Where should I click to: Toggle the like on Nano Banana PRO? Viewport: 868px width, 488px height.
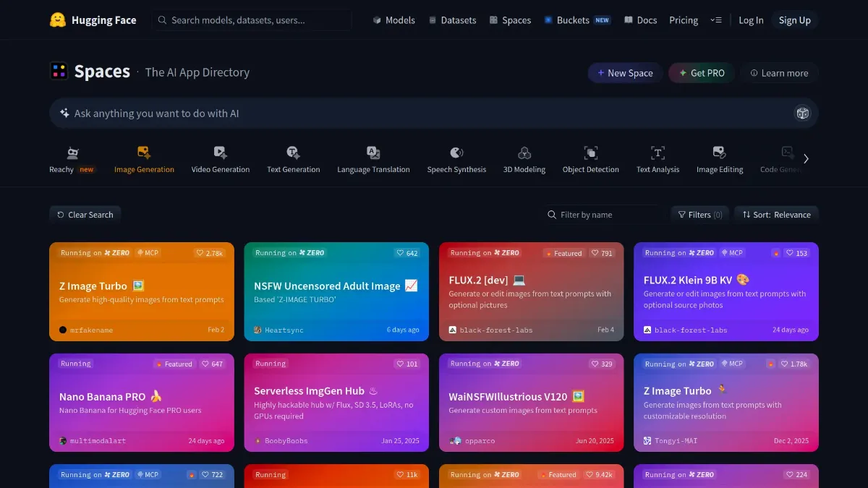[x=212, y=364]
